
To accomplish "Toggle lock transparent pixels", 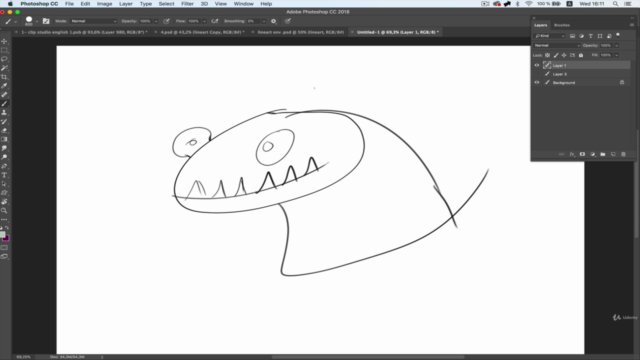I will (x=547, y=55).
